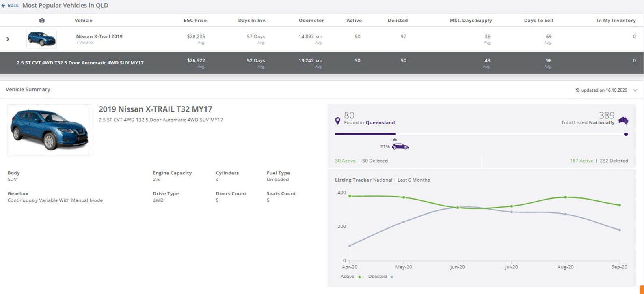Click the Active data point for Aug-20
This screenshot has height=294, width=644.
pos(566,197)
